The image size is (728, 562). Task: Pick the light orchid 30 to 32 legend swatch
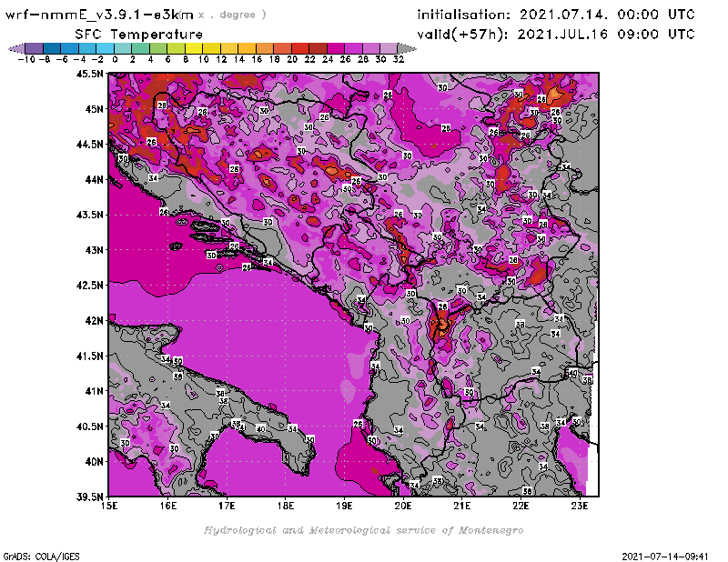(x=389, y=48)
